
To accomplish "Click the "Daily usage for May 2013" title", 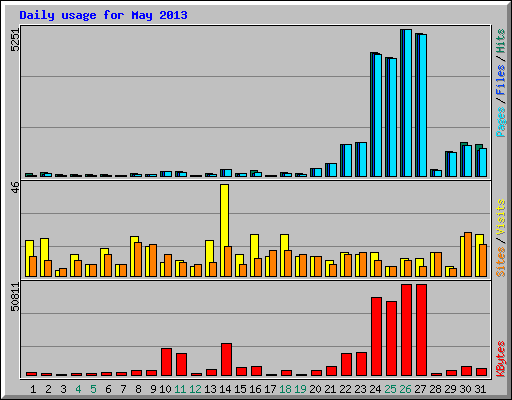I will [x=103, y=15].
